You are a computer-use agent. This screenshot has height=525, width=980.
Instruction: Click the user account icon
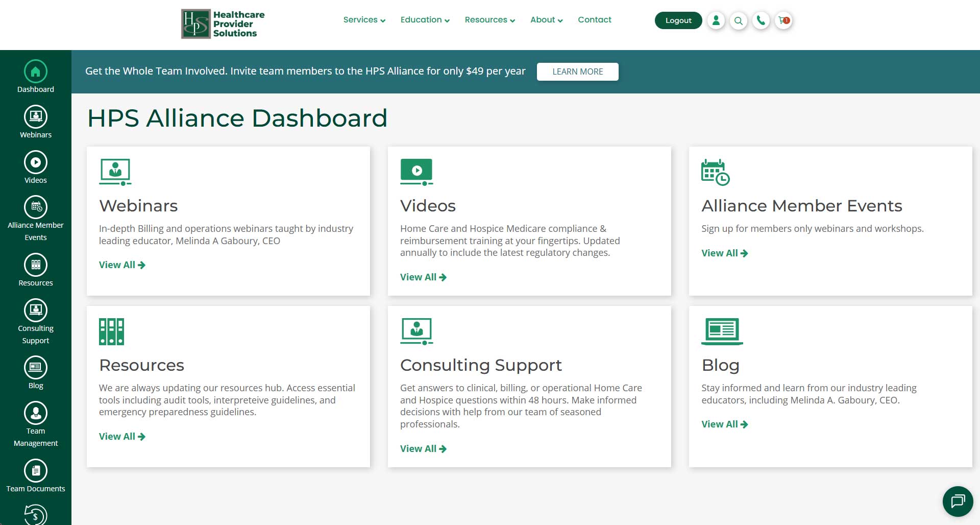click(716, 20)
